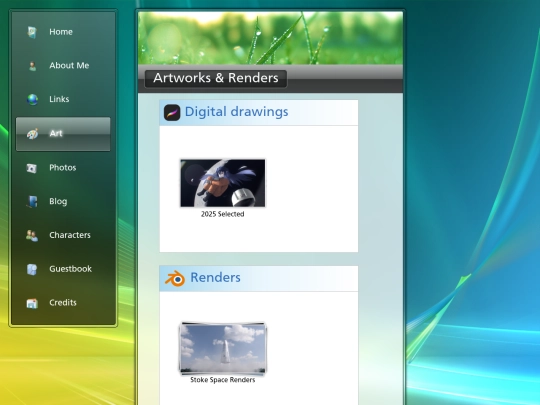Click the Home icon in sidebar
Image resolution: width=540 pixels, height=405 pixels.
tap(32, 32)
